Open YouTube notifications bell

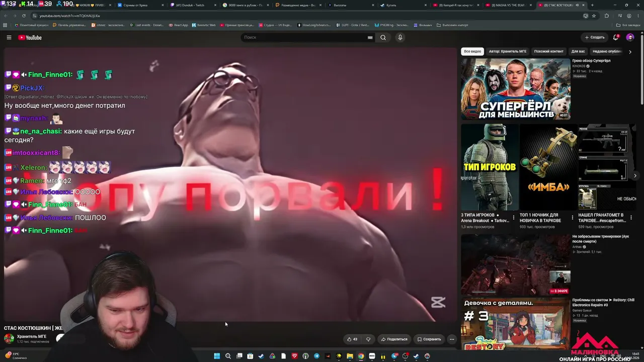tap(616, 37)
